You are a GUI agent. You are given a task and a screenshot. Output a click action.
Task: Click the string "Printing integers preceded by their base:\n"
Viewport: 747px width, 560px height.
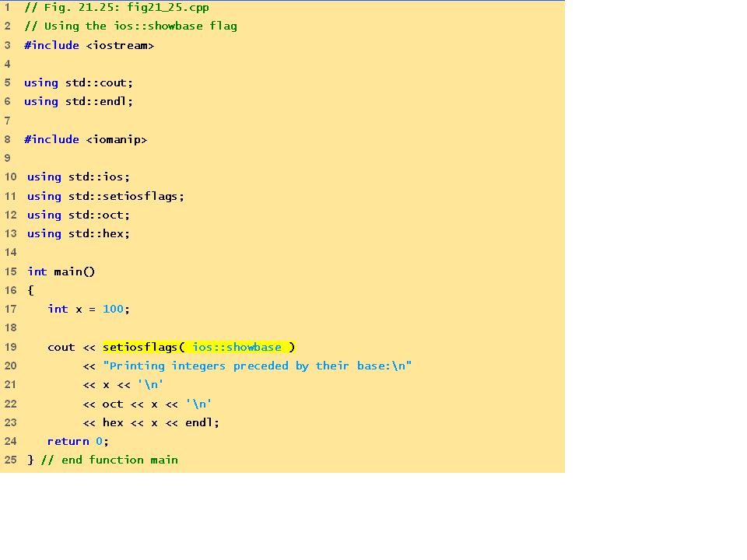click(x=258, y=366)
